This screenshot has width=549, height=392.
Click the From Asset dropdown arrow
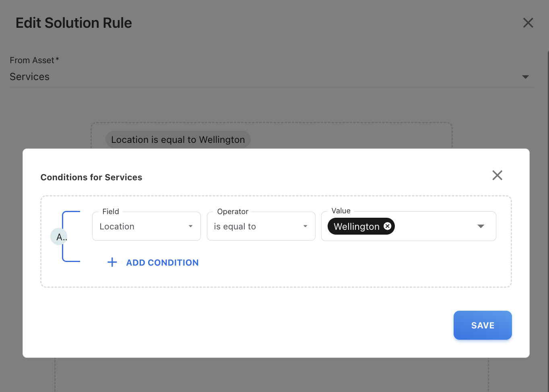(525, 77)
